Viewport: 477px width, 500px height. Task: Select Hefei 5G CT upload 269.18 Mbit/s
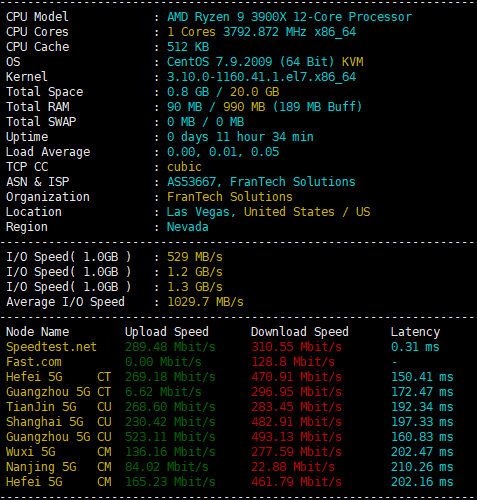point(170,377)
